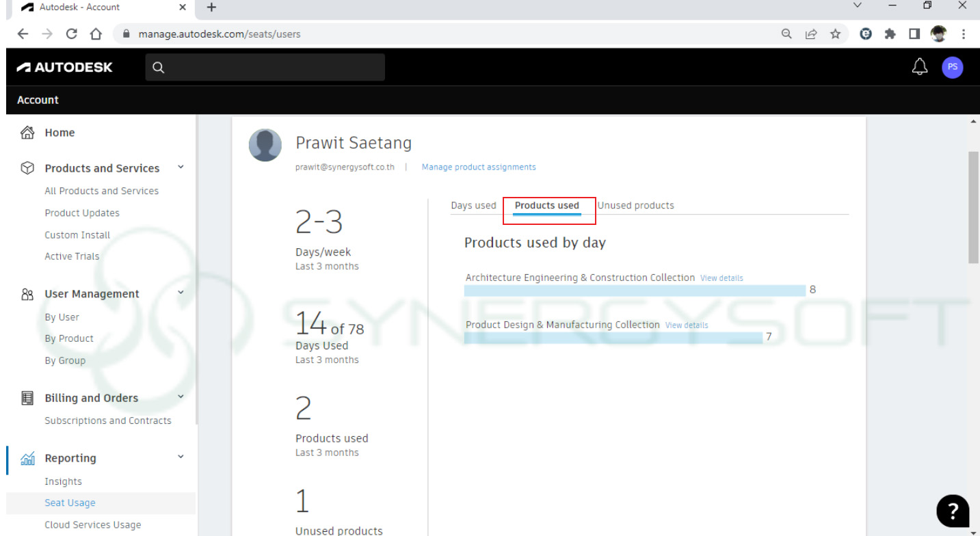This screenshot has width=980, height=536.
Task: Open Seat Usage under Reporting
Action: coord(70,502)
